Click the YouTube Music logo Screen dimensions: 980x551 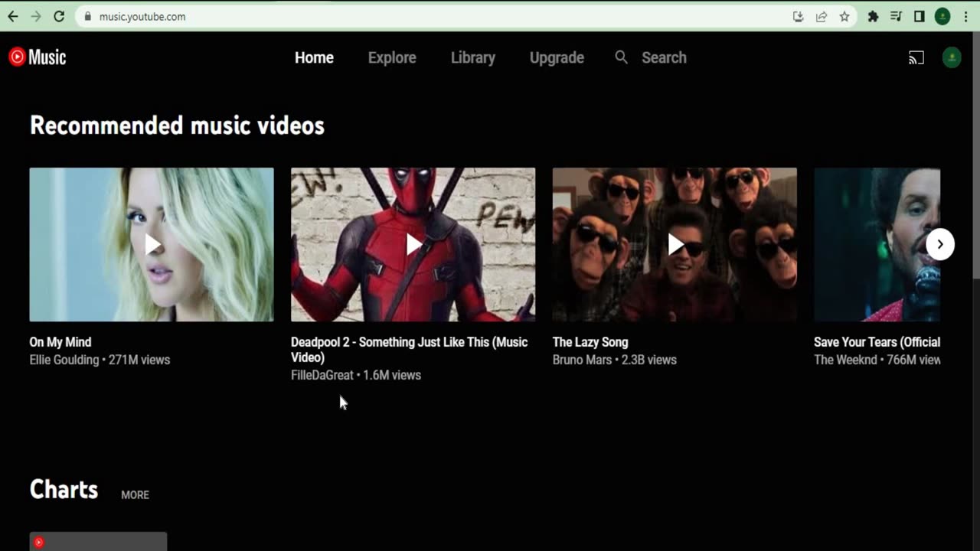(37, 57)
